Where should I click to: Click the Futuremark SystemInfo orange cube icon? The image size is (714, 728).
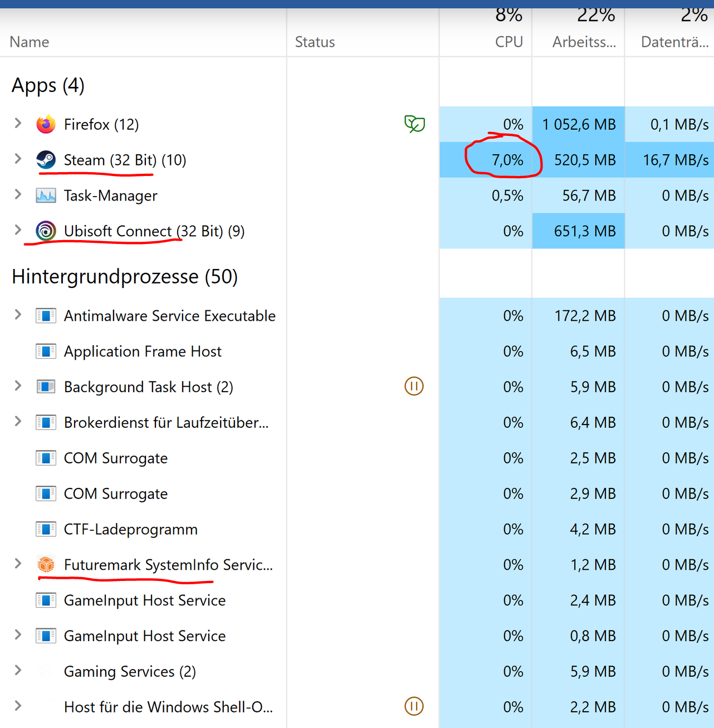tap(46, 565)
